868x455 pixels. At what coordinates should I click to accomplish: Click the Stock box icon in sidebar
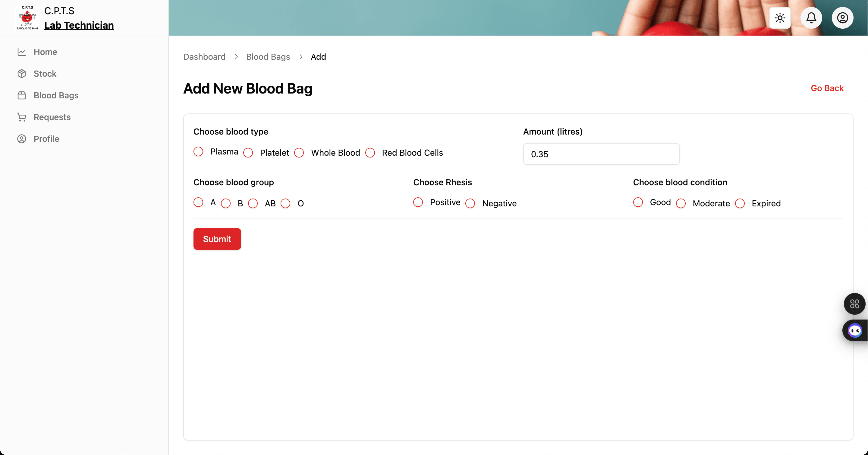pyautogui.click(x=22, y=74)
